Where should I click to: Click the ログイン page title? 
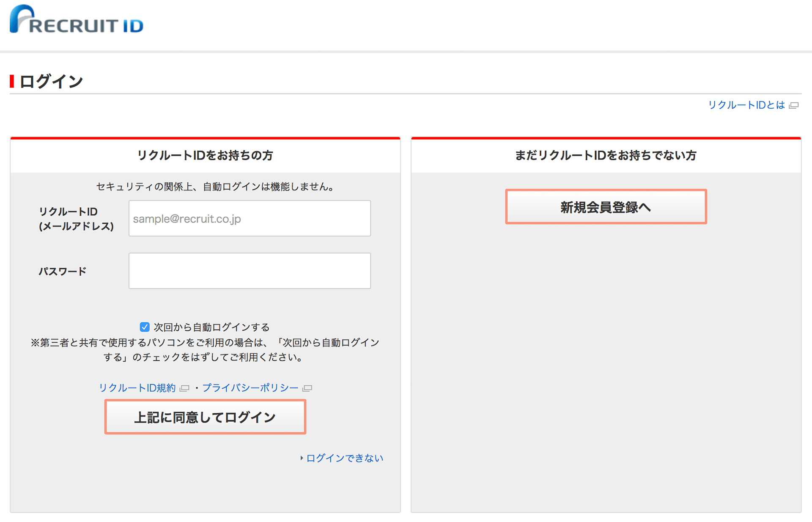pyautogui.click(x=51, y=81)
